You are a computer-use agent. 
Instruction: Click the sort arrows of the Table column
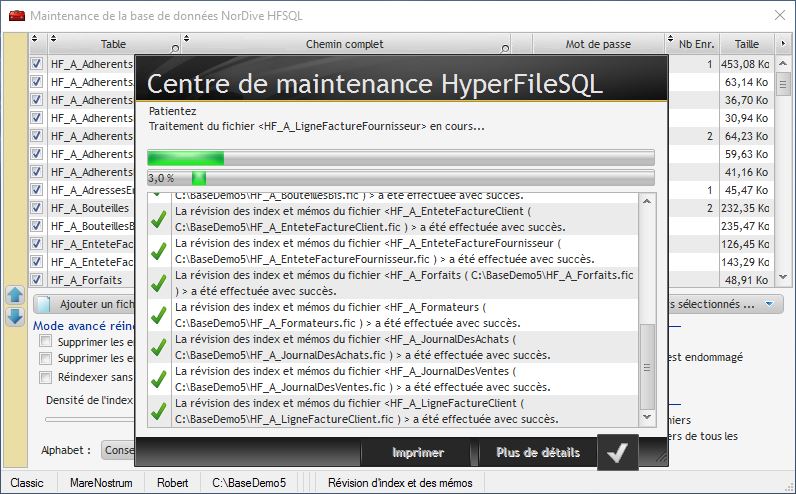pos(53,39)
